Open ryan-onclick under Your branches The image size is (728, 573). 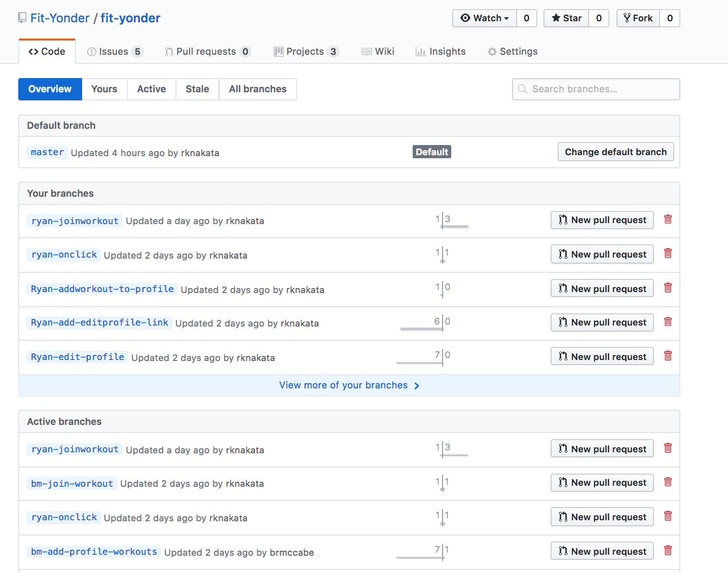point(64,255)
